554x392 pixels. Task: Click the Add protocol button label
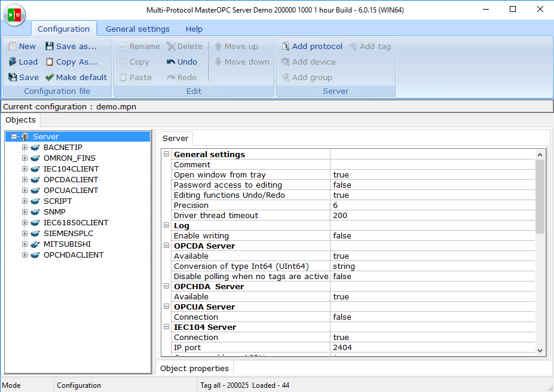tap(317, 46)
